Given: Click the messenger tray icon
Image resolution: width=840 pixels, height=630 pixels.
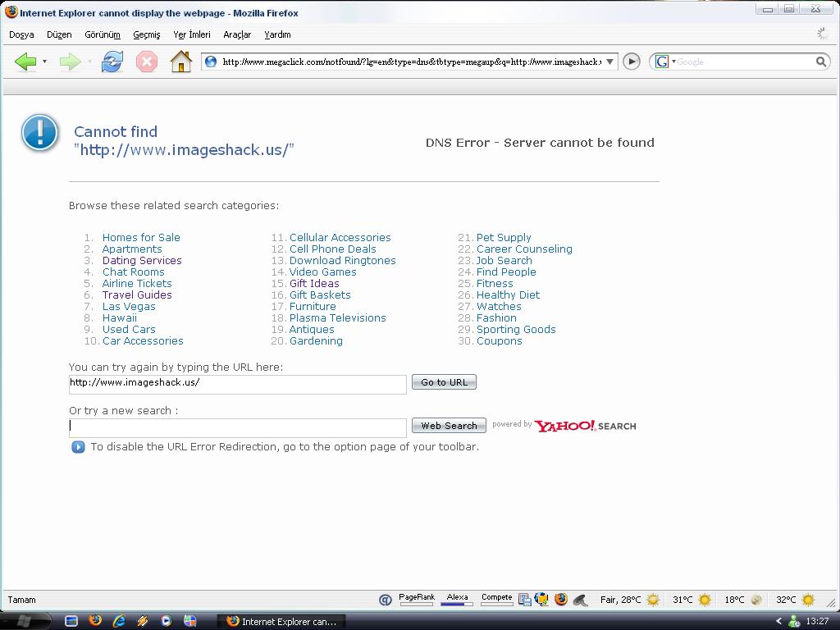Looking at the screenshot, I should point(794,622).
